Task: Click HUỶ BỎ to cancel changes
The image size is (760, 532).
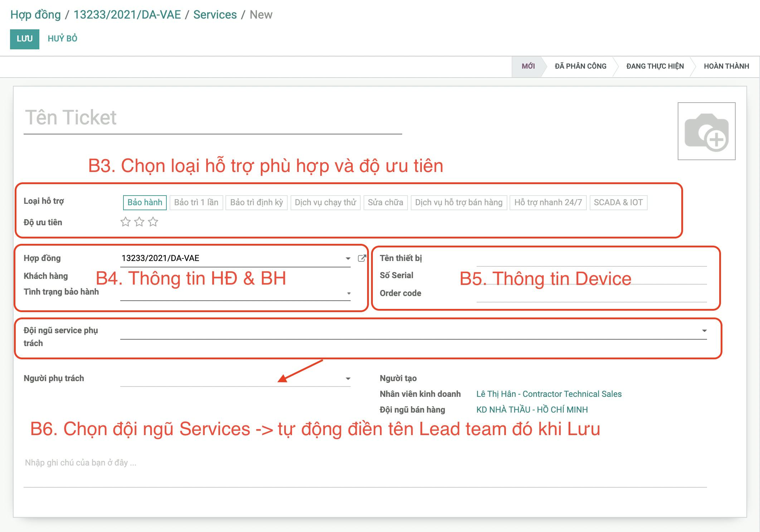Action: (64, 39)
